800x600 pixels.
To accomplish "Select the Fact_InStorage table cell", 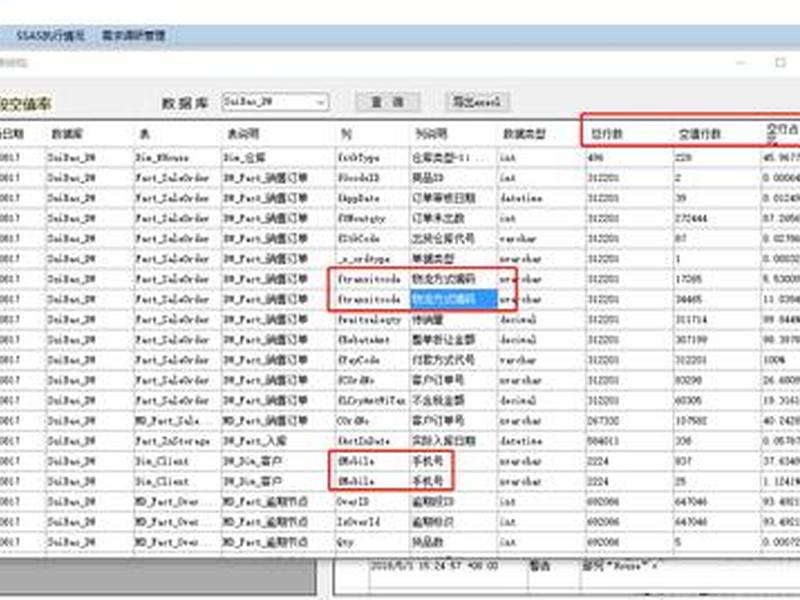I will (178, 441).
